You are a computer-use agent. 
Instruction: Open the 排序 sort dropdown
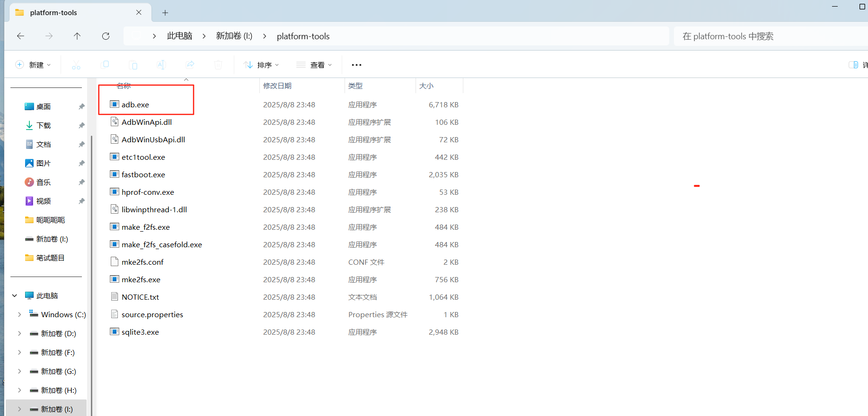pyautogui.click(x=261, y=65)
